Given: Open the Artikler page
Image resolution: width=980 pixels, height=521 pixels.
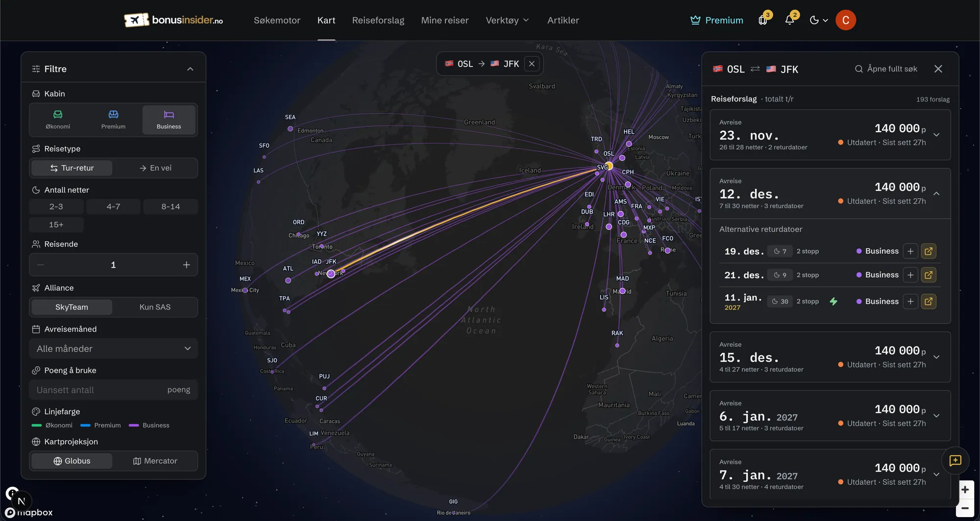Looking at the screenshot, I should coord(563,20).
